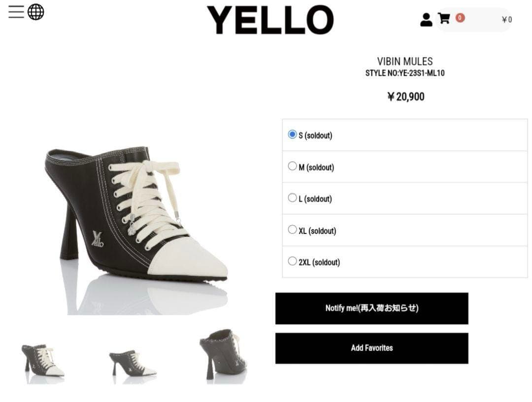Click the Notify me restock button
The image size is (532, 402).
point(372,309)
